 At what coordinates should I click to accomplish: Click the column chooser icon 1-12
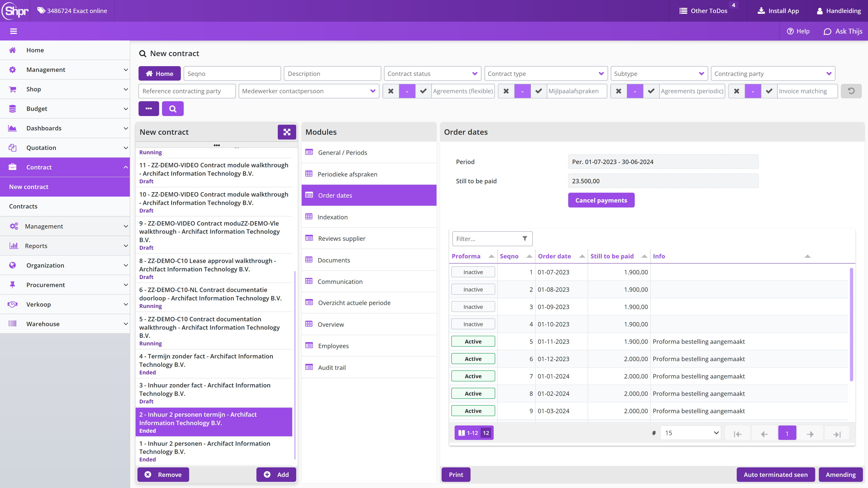474,433
